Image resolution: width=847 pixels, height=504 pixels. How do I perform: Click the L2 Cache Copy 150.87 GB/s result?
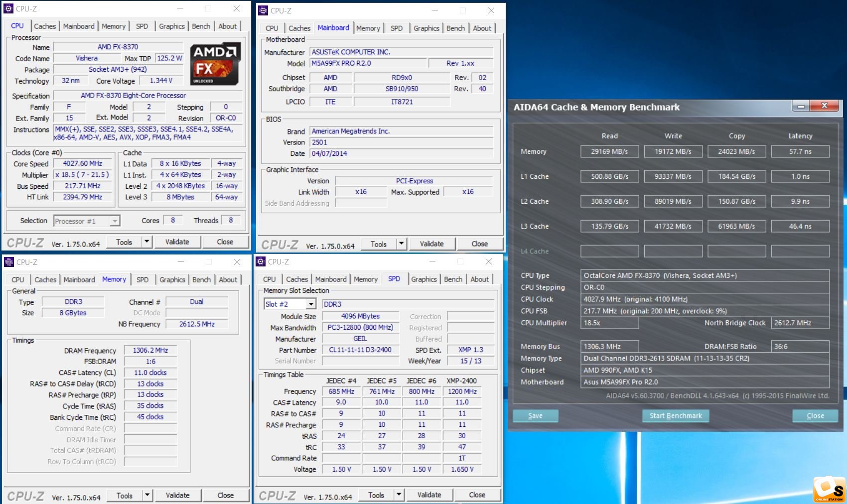[x=736, y=201]
